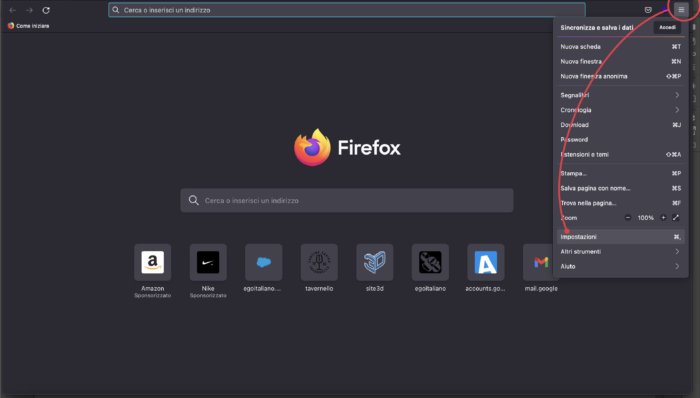This screenshot has height=398, width=700.
Task: Reset zoom by clicking 100%
Action: [x=646, y=218]
